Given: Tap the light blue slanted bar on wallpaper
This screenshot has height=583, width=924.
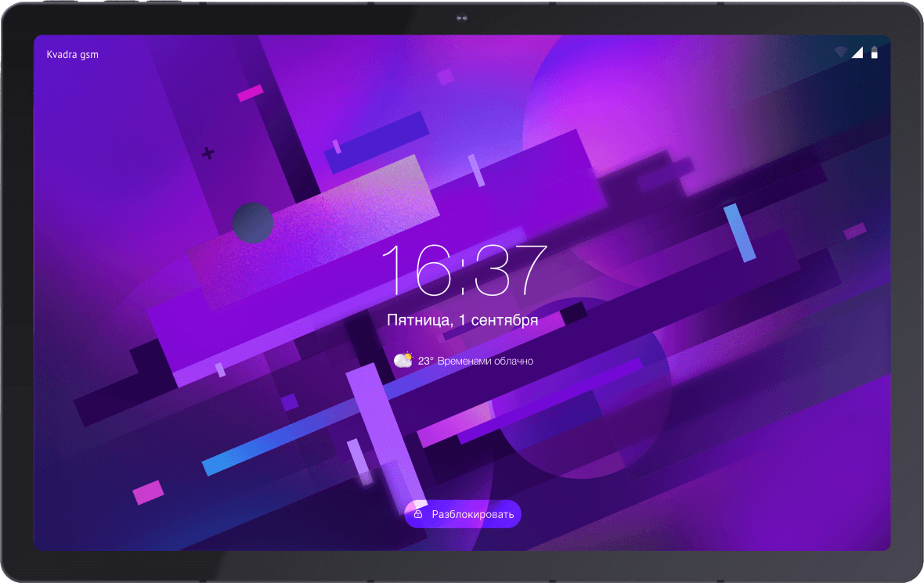Looking at the screenshot, I should point(739,232).
